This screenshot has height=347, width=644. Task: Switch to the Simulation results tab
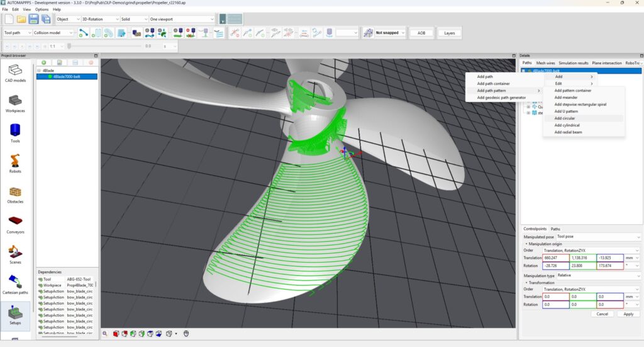pyautogui.click(x=574, y=63)
